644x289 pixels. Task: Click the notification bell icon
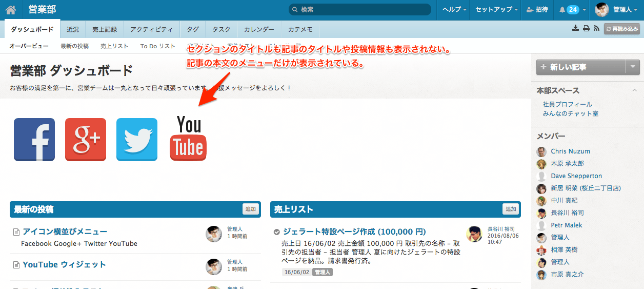pos(562,10)
